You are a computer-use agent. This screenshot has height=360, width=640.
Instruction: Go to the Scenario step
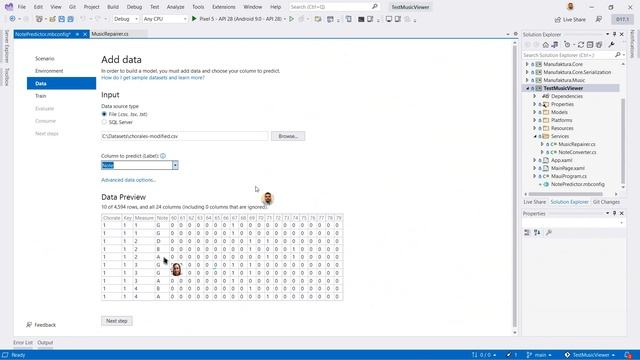click(44, 58)
